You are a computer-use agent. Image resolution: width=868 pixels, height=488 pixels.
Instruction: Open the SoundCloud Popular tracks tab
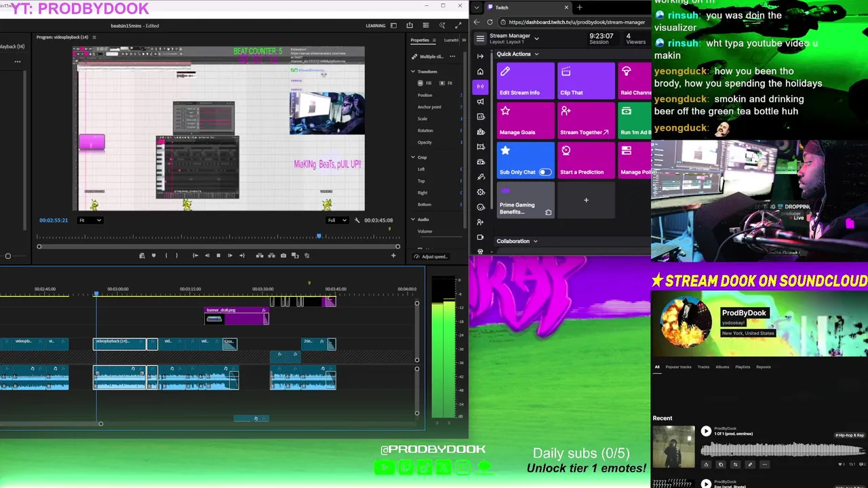678,367
